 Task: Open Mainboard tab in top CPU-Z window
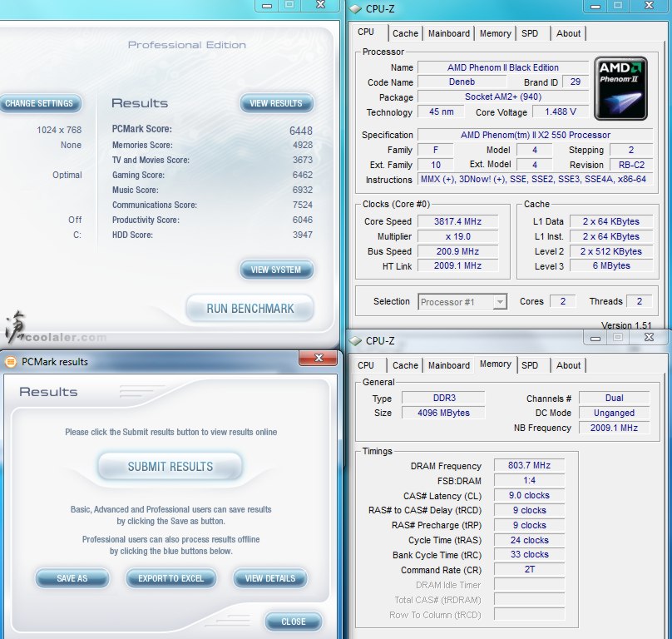pyautogui.click(x=449, y=33)
